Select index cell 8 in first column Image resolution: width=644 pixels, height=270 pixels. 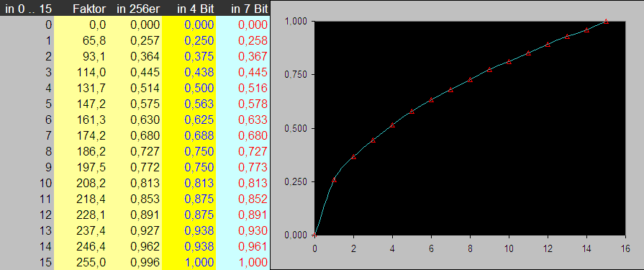coord(27,151)
